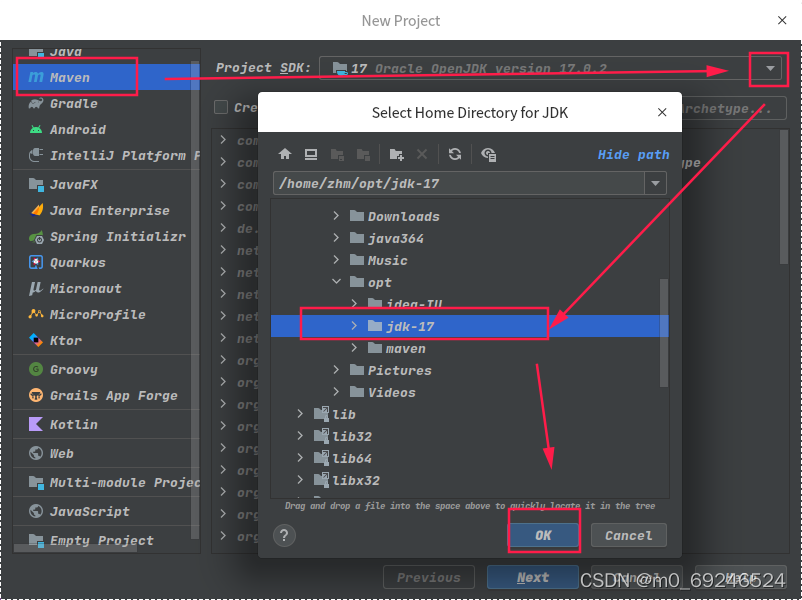
Task: Select Maven project type
Action: (106, 77)
